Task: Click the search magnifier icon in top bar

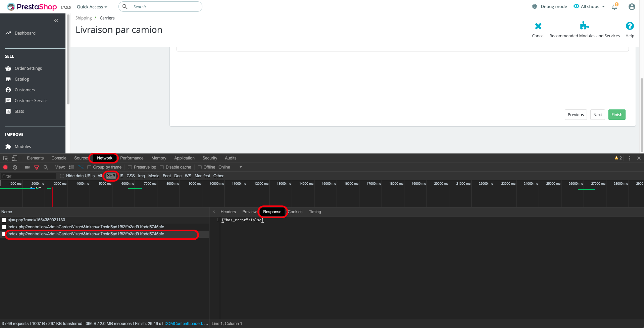Action: [125, 6]
